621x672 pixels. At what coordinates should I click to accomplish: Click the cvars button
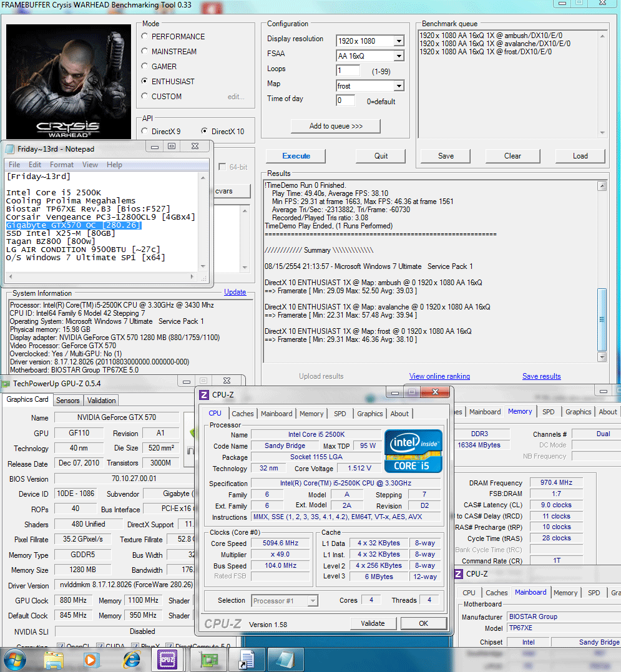point(232,191)
